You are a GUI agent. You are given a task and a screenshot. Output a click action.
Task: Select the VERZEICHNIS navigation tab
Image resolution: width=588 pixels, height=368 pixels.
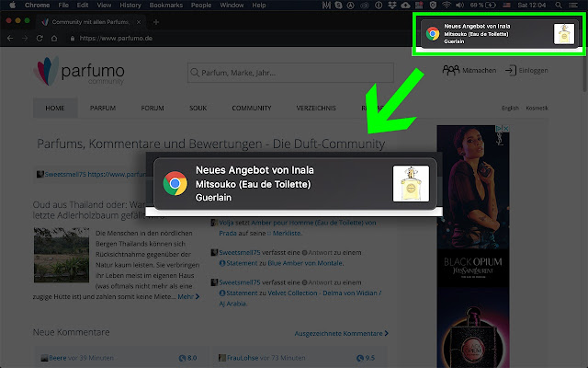tap(316, 109)
